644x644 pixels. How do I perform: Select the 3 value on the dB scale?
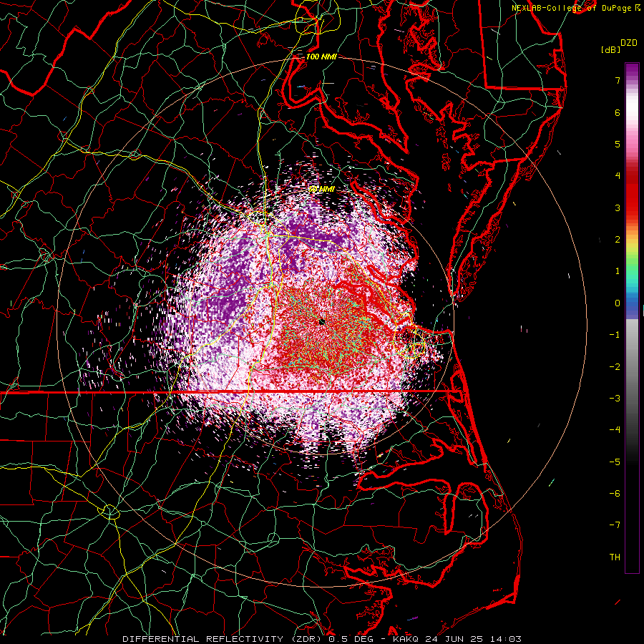618,208
